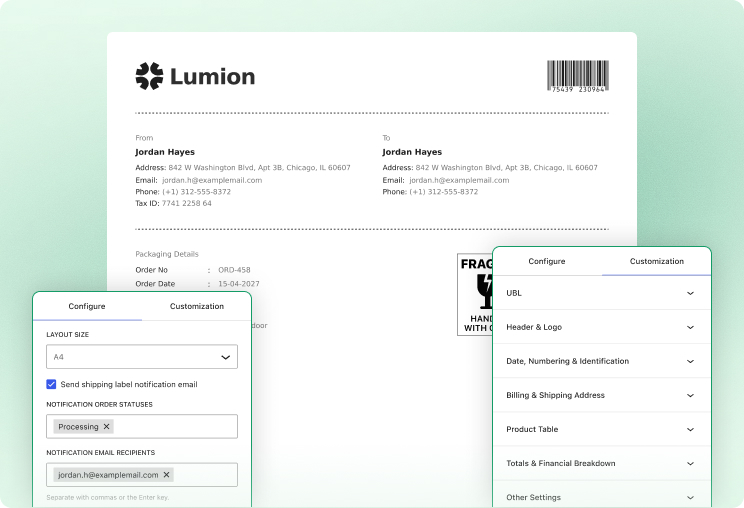This screenshot has height=508, width=744.
Task: Click the Processing tag label
Action: click(78, 427)
